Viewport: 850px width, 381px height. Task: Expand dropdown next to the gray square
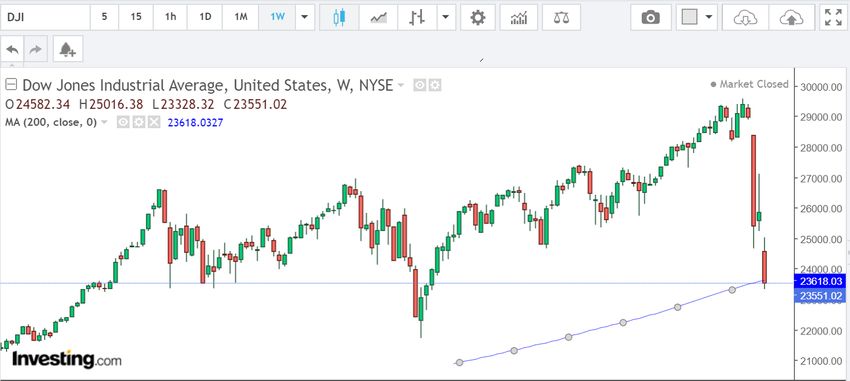709,17
